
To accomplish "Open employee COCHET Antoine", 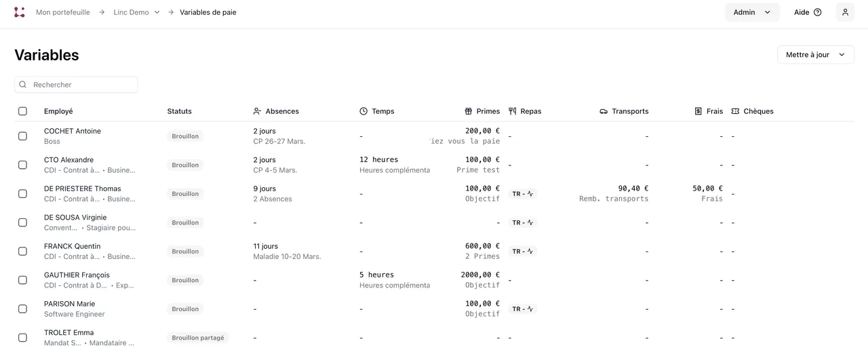I will (73, 131).
